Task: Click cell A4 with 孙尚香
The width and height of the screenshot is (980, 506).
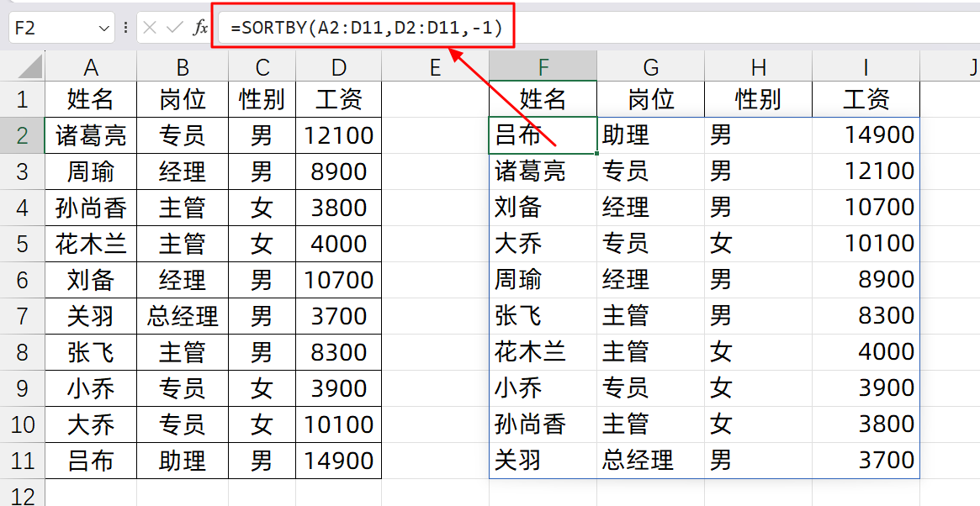Action: pyautogui.click(x=91, y=208)
